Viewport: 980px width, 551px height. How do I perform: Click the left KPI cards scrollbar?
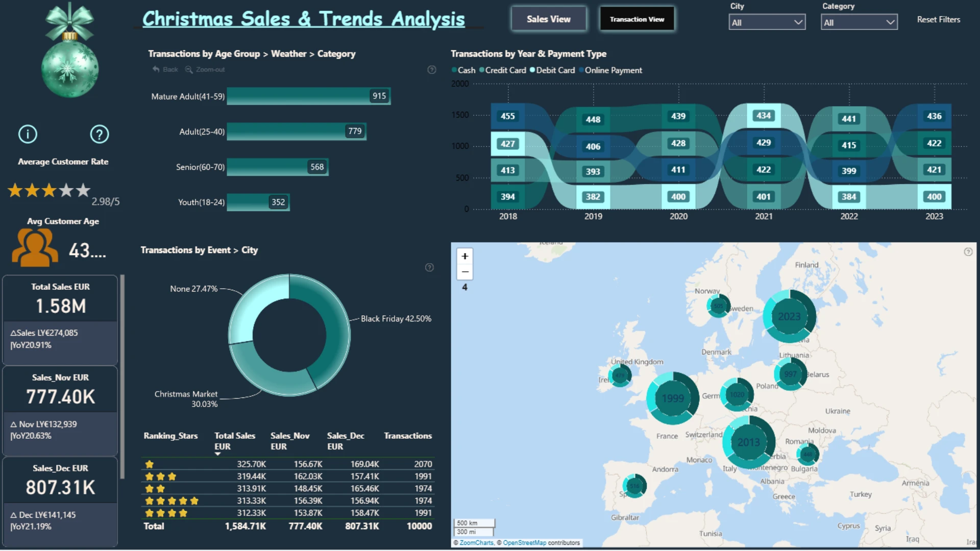pos(122,377)
